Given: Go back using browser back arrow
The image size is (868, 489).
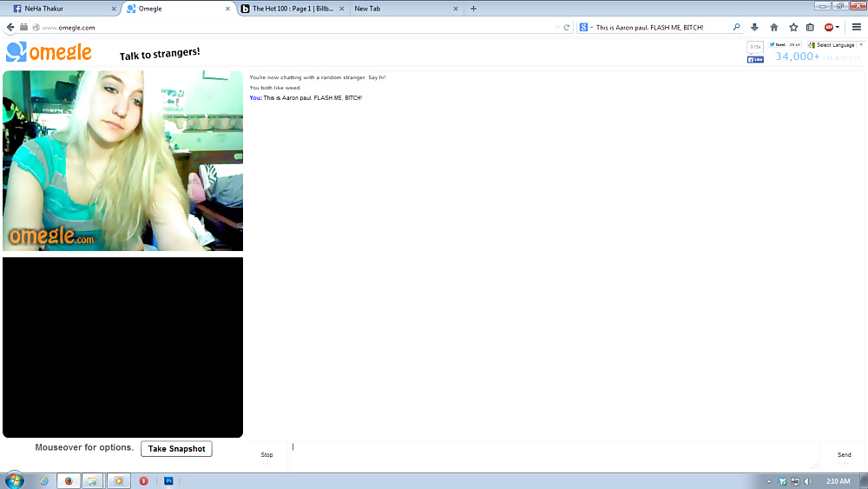Looking at the screenshot, I should [10, 27].
